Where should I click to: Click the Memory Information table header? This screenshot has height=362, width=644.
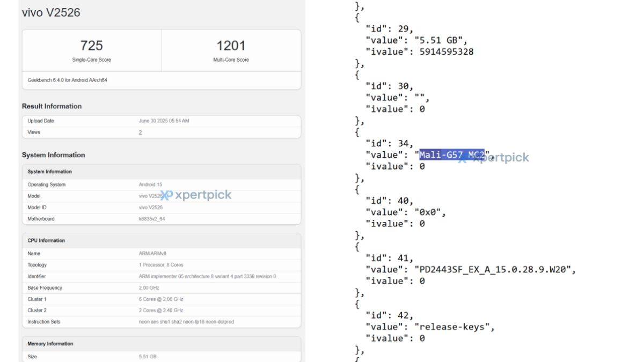click(50, 343)
